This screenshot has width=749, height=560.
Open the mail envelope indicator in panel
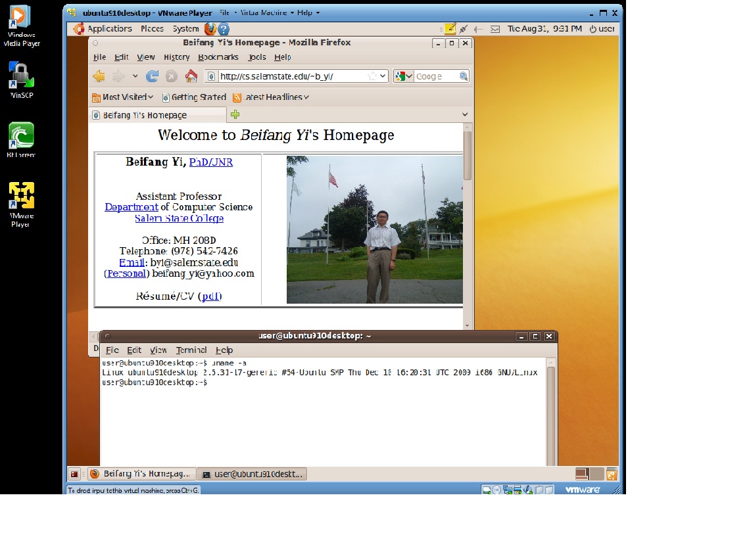(x=495, y=29)
